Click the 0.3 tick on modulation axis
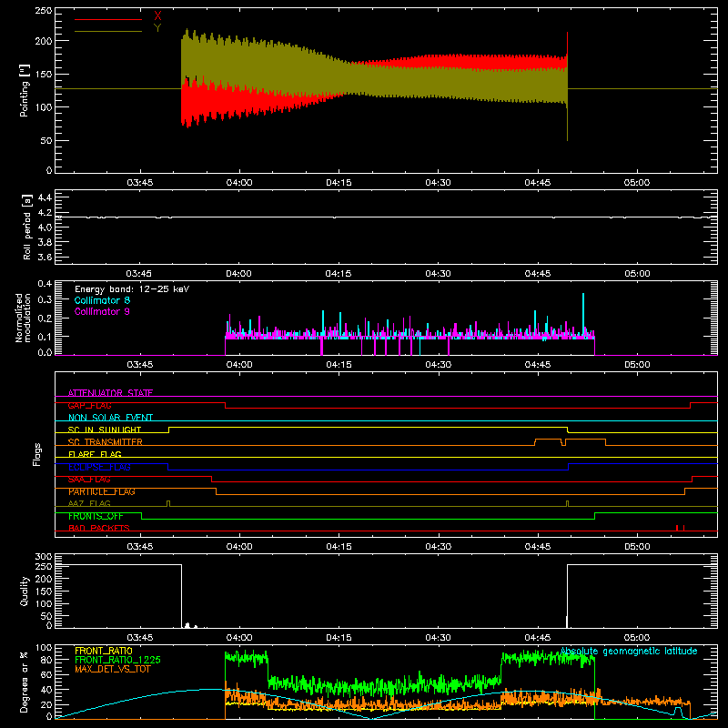 (45, 299)
